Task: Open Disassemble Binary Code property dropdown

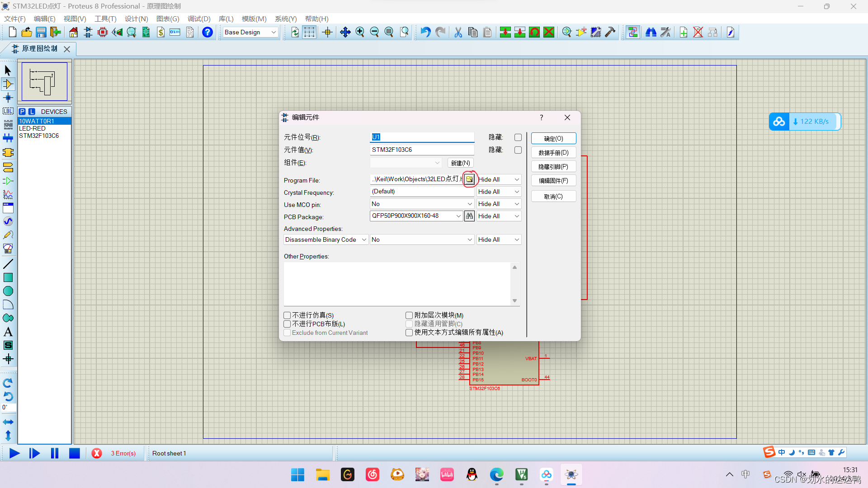Action: (x=326, y=239)
